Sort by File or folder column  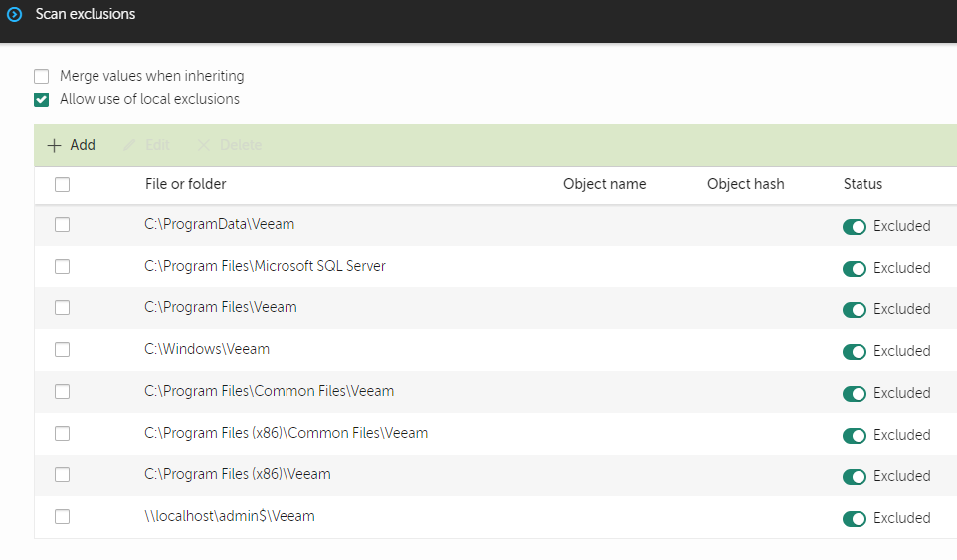pyautogui.click(x=185, y=184)
